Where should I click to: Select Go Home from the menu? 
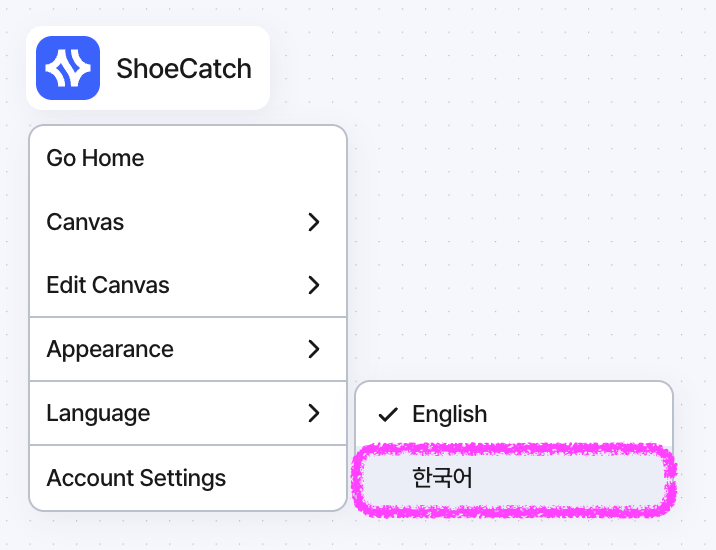click(x=188, y=158)
